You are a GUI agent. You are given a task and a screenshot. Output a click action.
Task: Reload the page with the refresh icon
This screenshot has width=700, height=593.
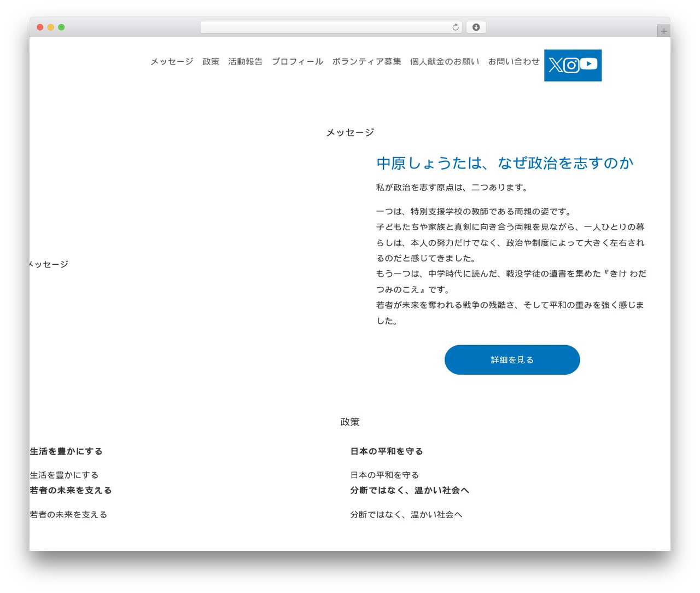tap(456, 27)
